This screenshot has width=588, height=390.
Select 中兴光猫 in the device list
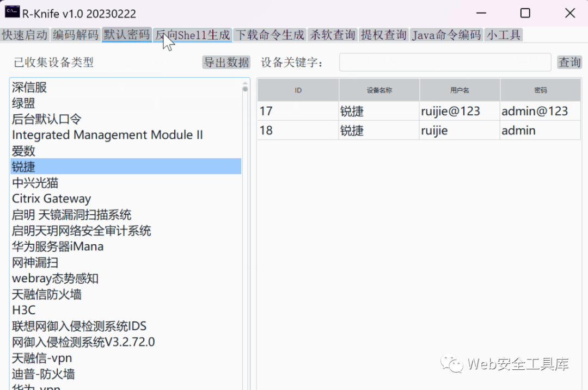pyautogui.click(x=126, y=183)
